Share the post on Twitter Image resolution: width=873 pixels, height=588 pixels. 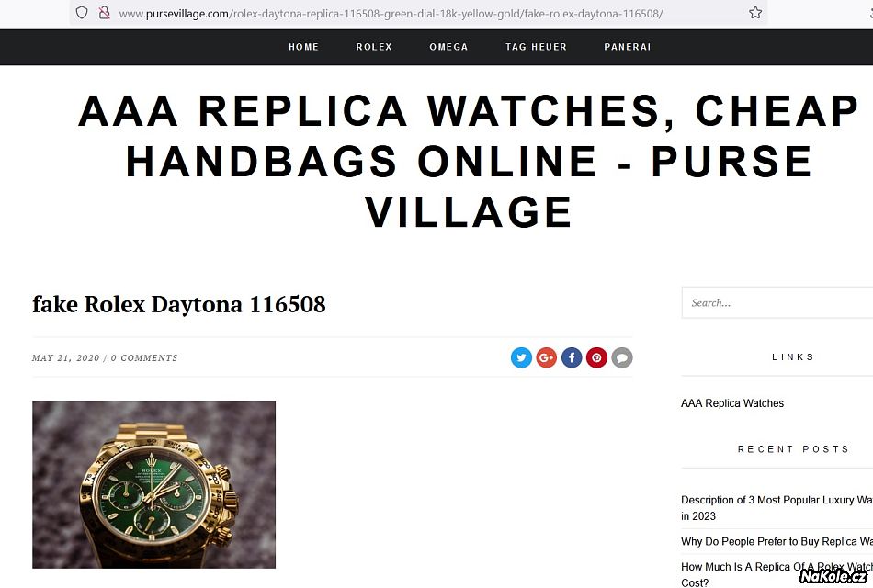tap(521, 357)
